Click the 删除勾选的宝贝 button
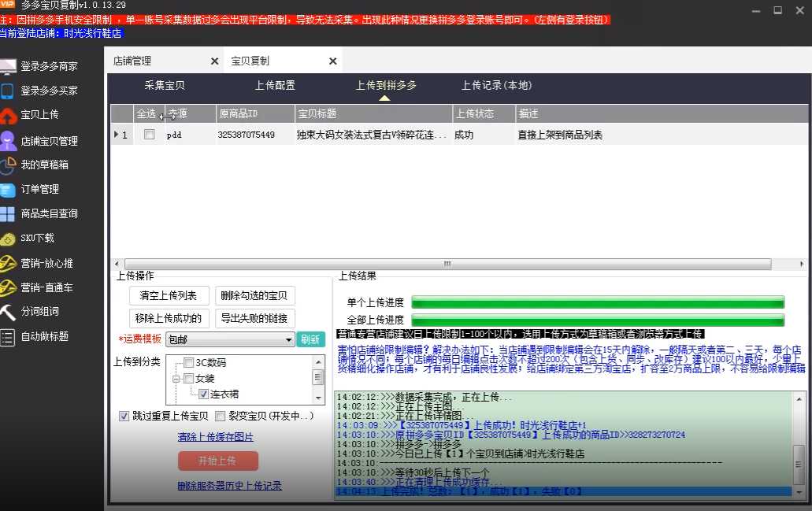Screen dimensions: 812x511 [x=255, y=295]
